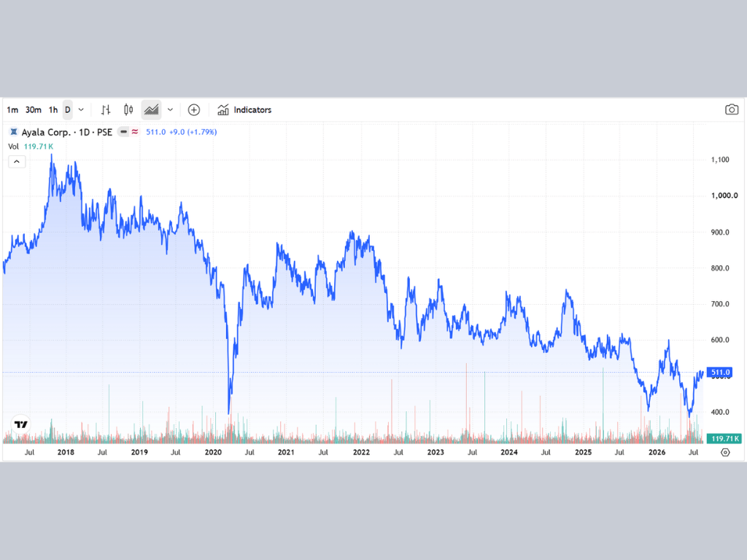Click the 1,100 price axis label
The width and height of the screenshot is (747, 560).
[x=720, y=160]
